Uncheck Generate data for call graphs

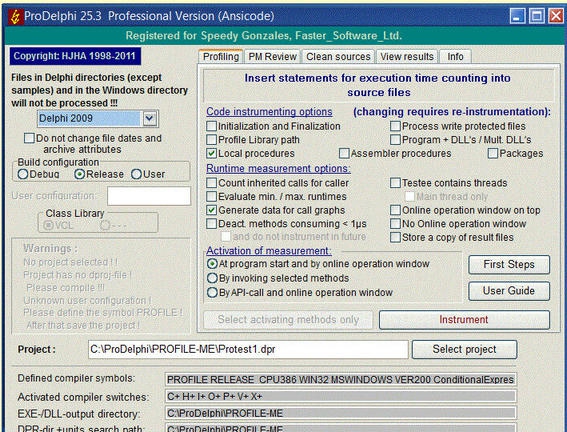click(x=212, y=210)
